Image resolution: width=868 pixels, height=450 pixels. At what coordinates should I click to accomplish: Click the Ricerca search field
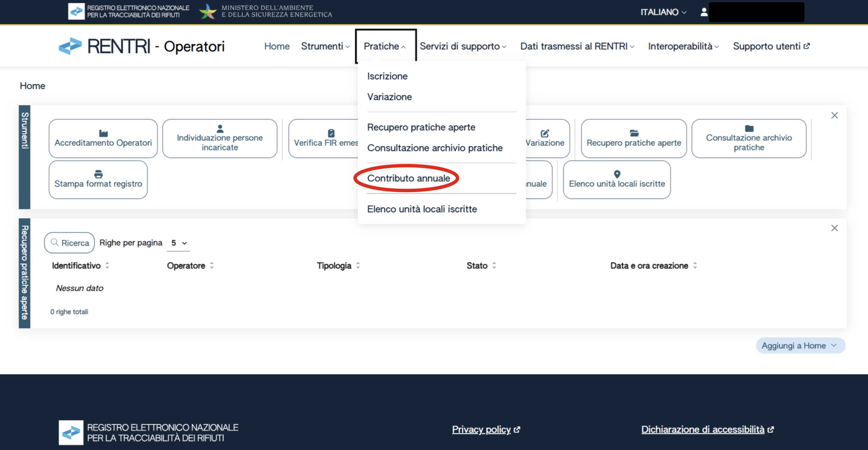point(70,243)
